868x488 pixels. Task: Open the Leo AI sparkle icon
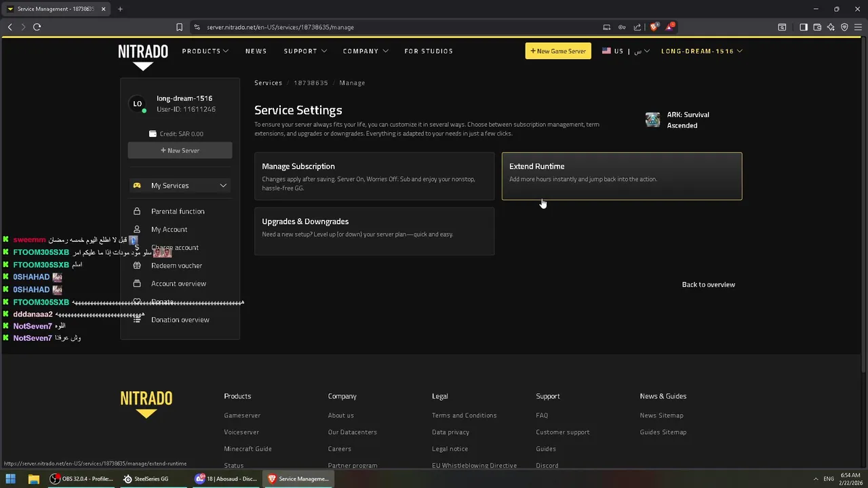point(831,27)
